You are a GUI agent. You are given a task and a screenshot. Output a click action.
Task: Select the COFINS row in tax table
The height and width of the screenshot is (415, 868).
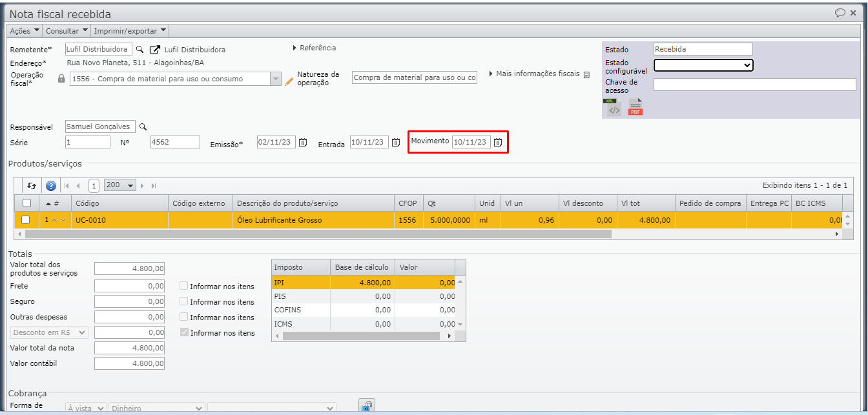click(364, 310)
